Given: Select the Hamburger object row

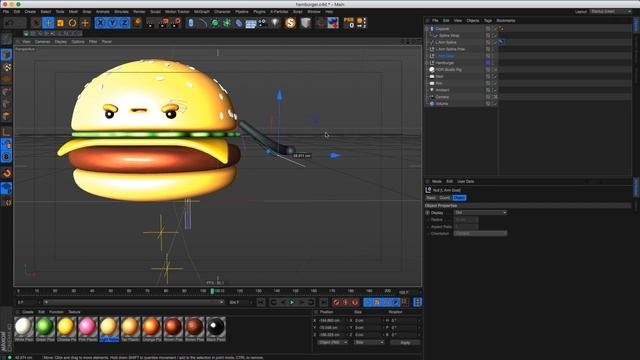Looking at the screenshot, I should [x=445, y=63].
